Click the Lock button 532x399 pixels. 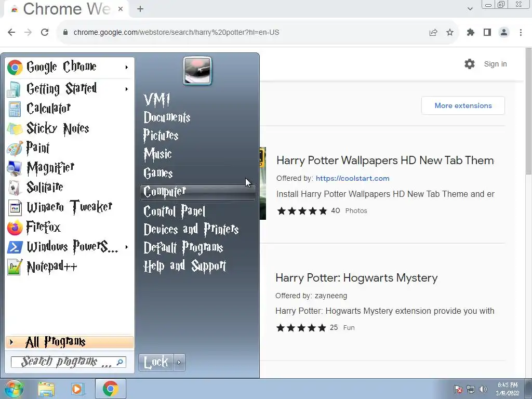tap(156, 362)
